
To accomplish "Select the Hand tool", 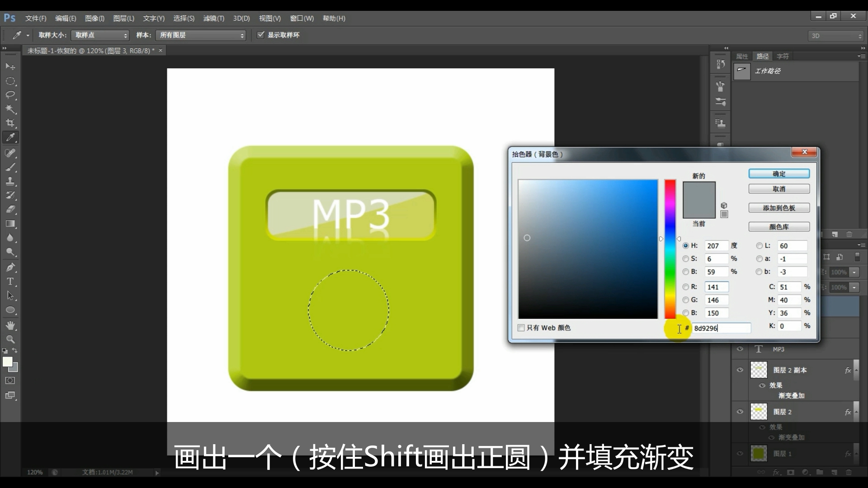I will point(10,325).
